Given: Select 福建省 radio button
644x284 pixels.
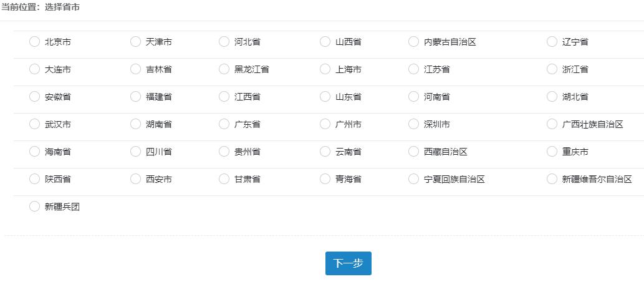Looking at the screenshot, I should tap(135, 97).
